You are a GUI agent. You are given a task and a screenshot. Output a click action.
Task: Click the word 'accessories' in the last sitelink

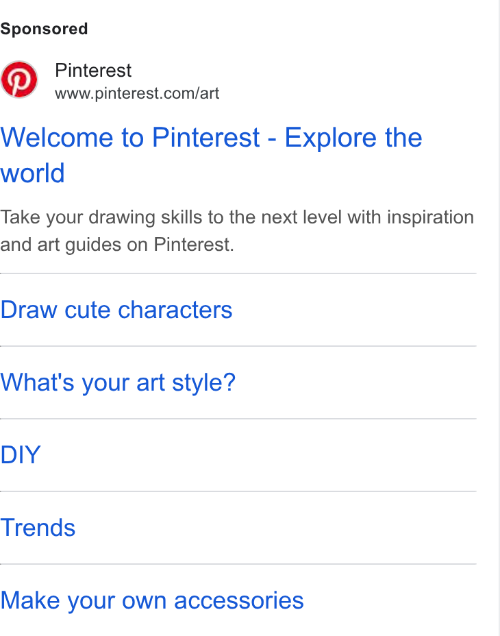pyautogui.click(x=239, y=601)
